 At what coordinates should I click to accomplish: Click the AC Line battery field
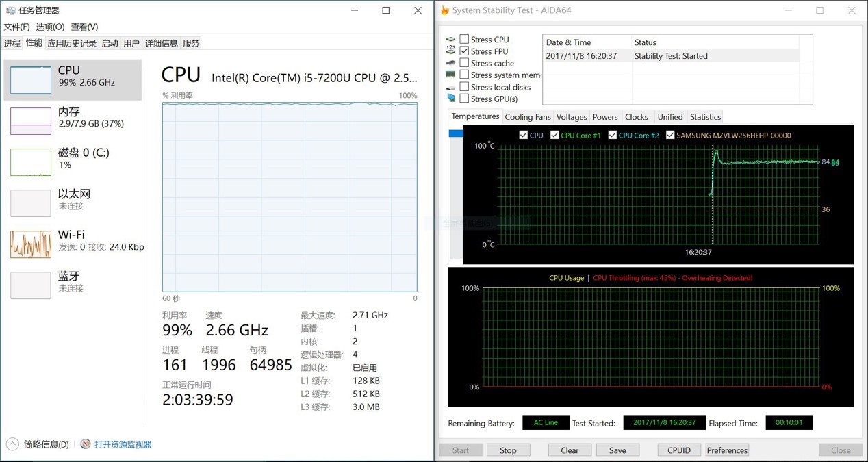[546, 423]
